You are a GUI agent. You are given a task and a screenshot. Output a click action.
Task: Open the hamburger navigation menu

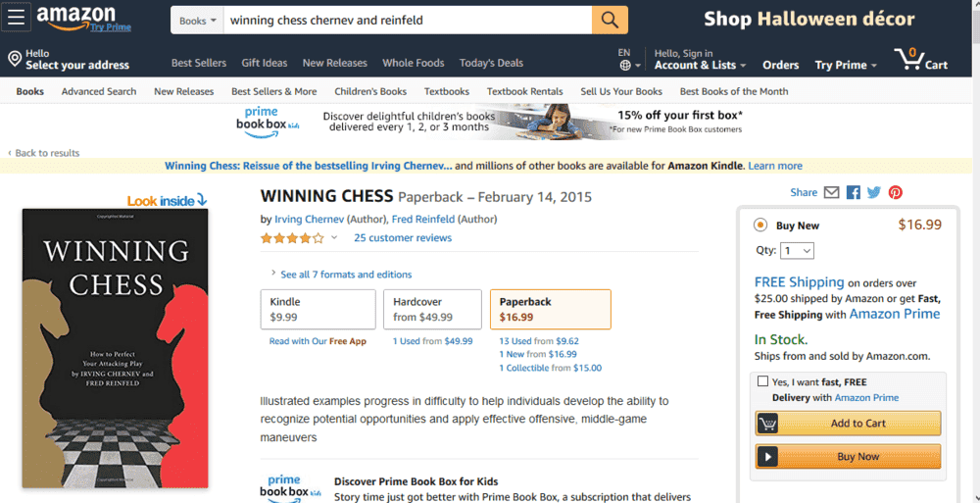(17, 20)
